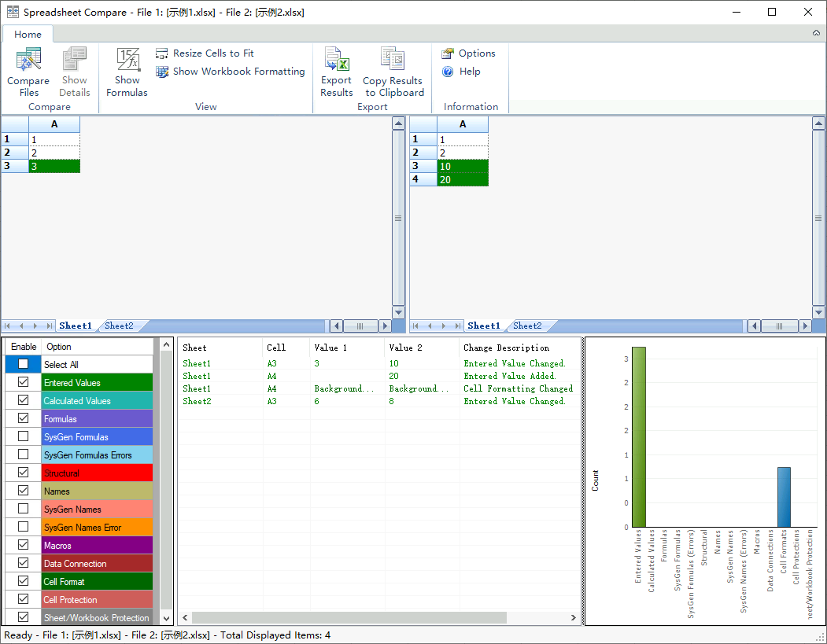Select the Home ribbon tab
The height and width of the screenshot is (644, 827).
point(28,34)
